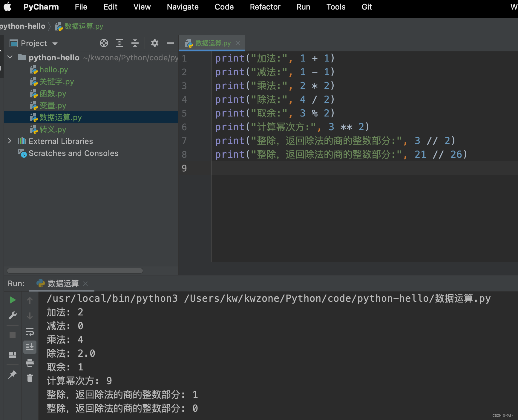518x420 pixels.
Task: Open the Apple menu
Action: click(x=7, y=7)
